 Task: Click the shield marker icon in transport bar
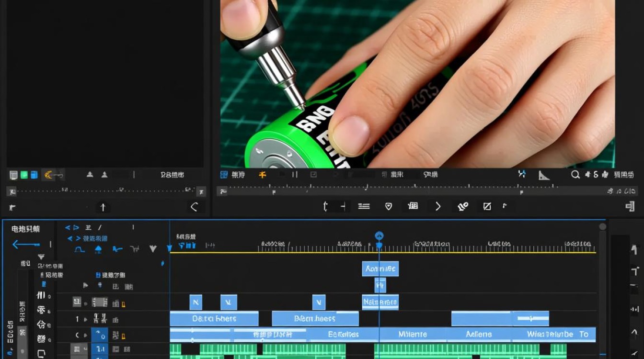click(x=389, y=206)
